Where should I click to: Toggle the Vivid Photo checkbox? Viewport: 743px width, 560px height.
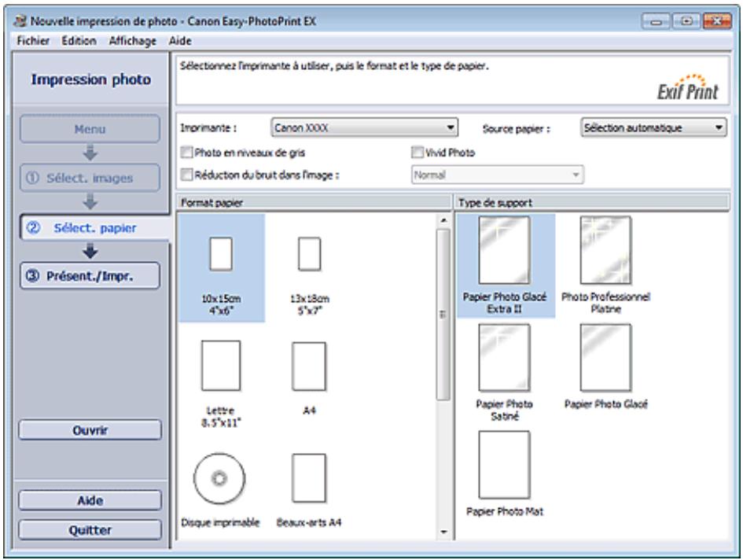417,153
